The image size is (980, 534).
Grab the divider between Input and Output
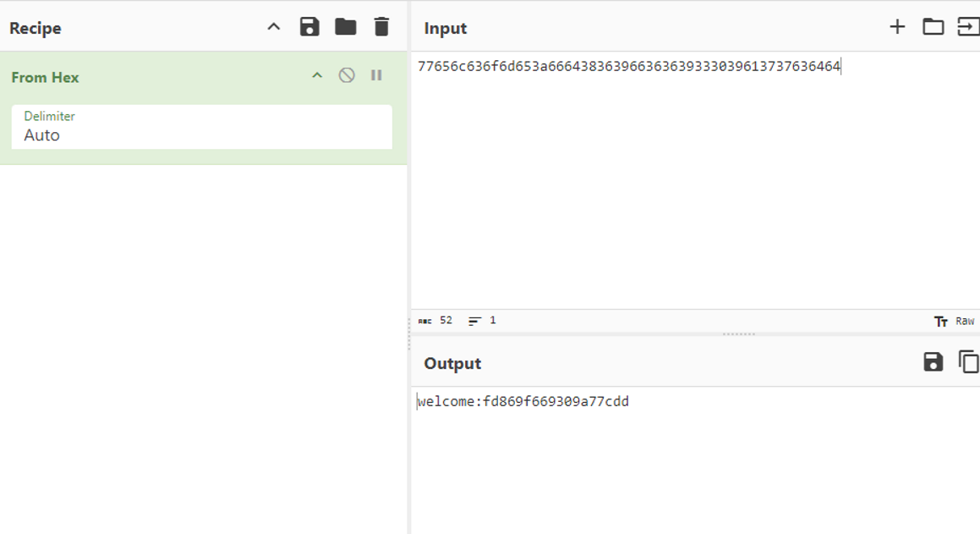[x=738, y=334]
